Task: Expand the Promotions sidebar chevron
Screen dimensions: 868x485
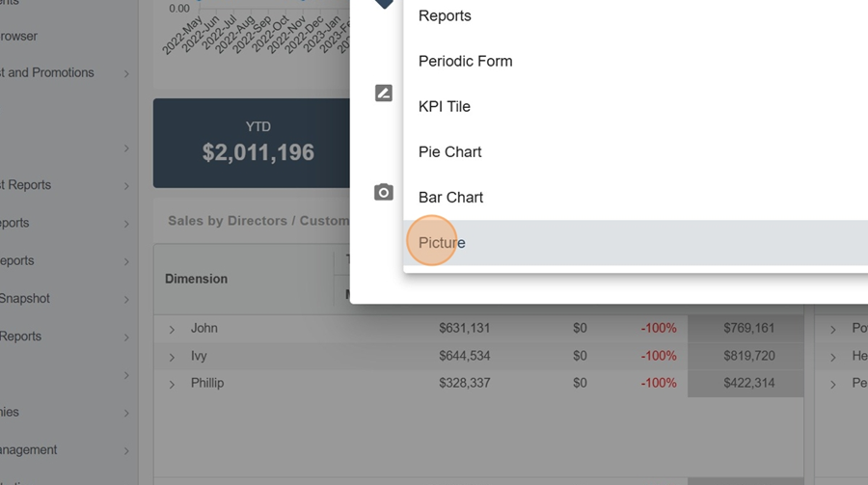Action: (126, 74)
